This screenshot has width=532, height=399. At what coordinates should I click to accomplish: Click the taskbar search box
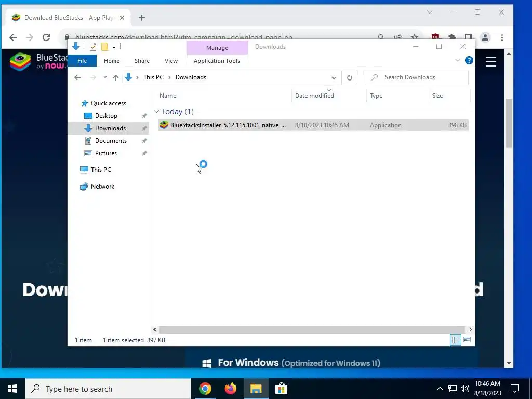(108, 389)
